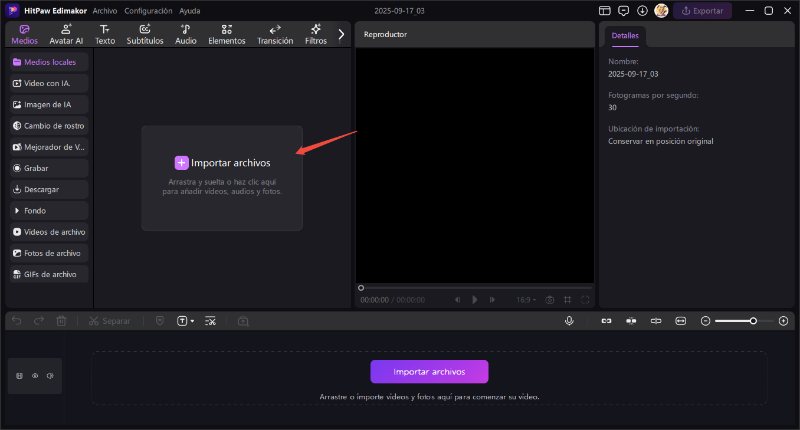Click the HitPaw Edimakor logo icon
The image size is (800, 430).
pos(12,10)
